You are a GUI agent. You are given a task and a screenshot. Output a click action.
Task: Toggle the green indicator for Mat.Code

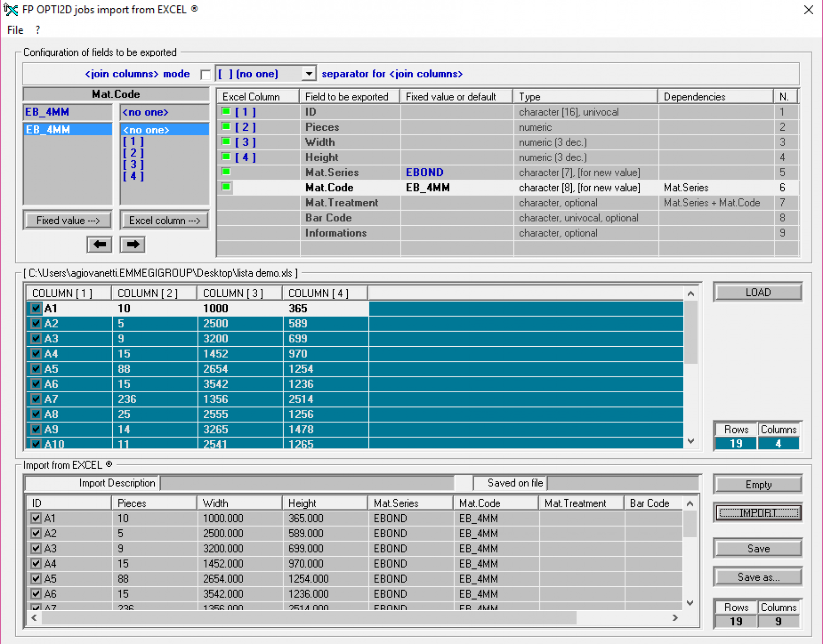[x=226, y=187]
